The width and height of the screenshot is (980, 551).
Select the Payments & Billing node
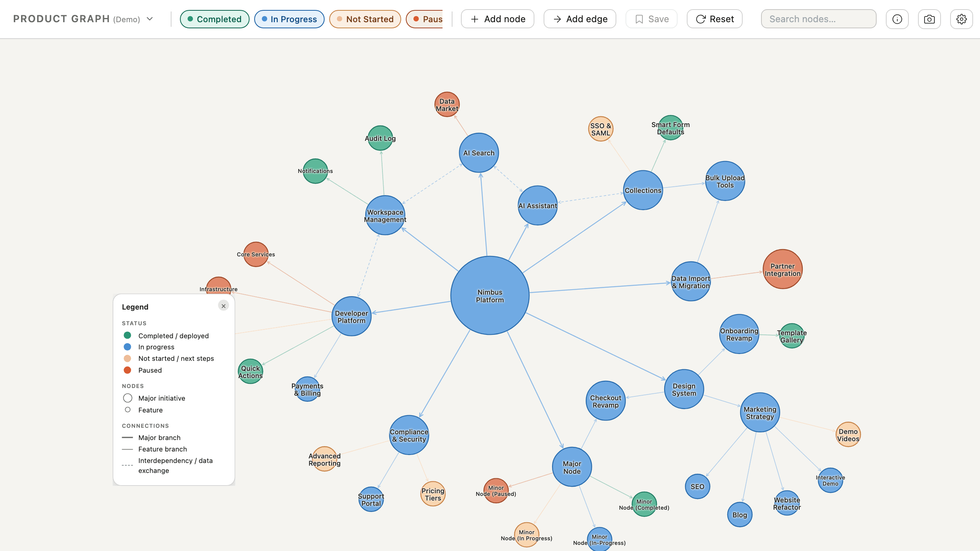pyautogui.click(x=307, y=389)
